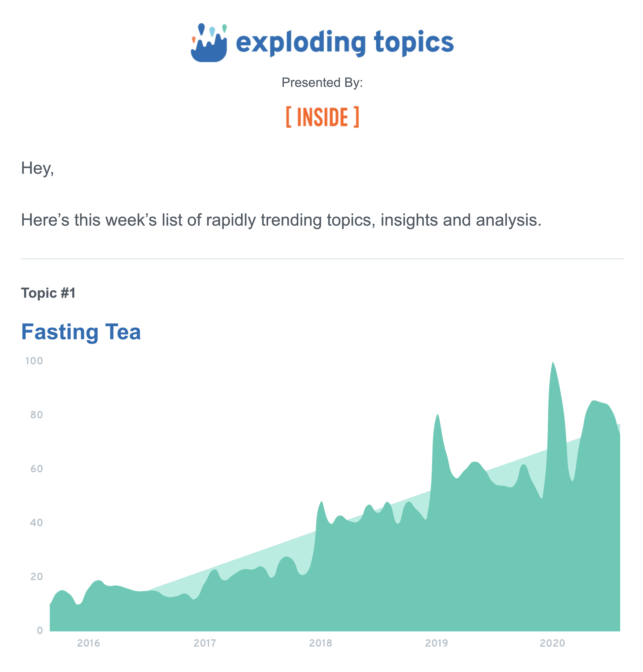Open the exploding topics wordmark link
The width and height of the screenshot is (643, 672).
(345, 43)
